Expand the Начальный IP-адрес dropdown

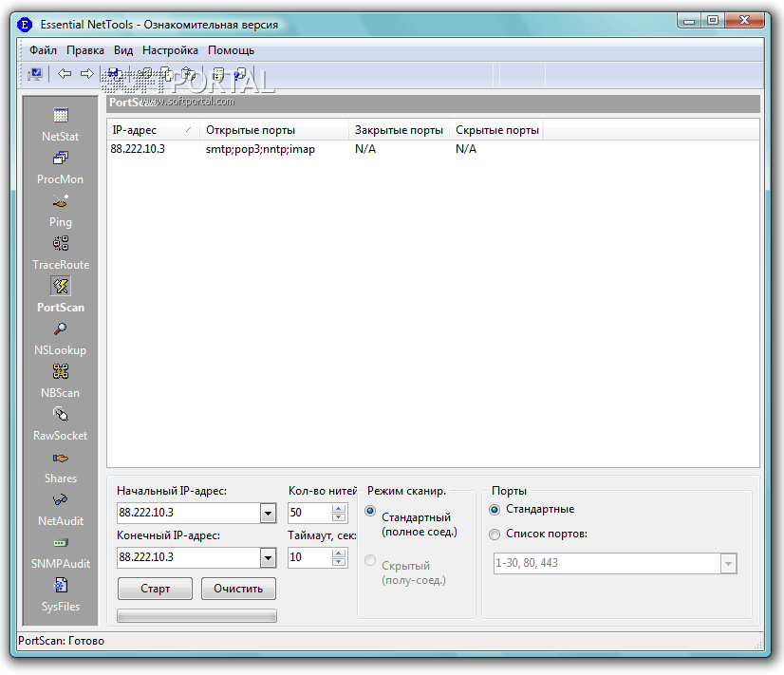268,513
